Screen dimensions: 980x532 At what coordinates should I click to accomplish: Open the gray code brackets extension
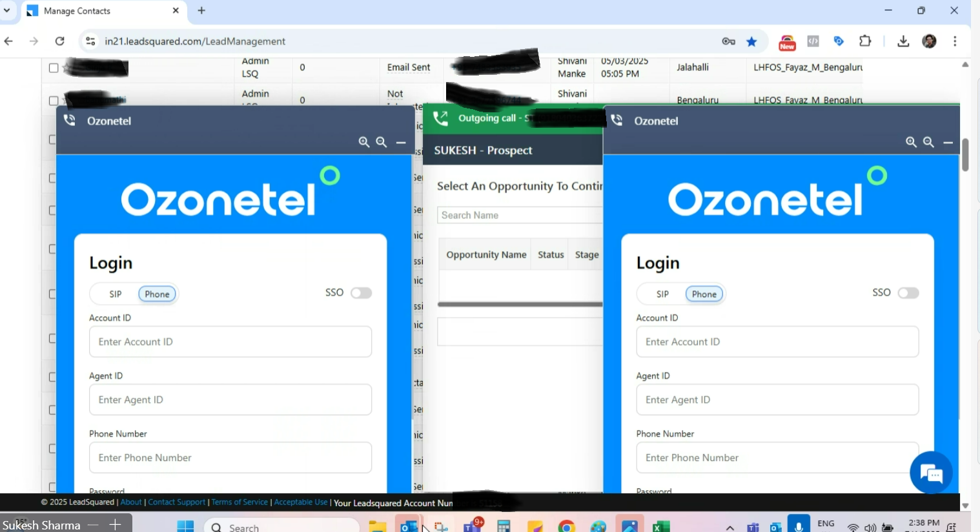point(813,41)
